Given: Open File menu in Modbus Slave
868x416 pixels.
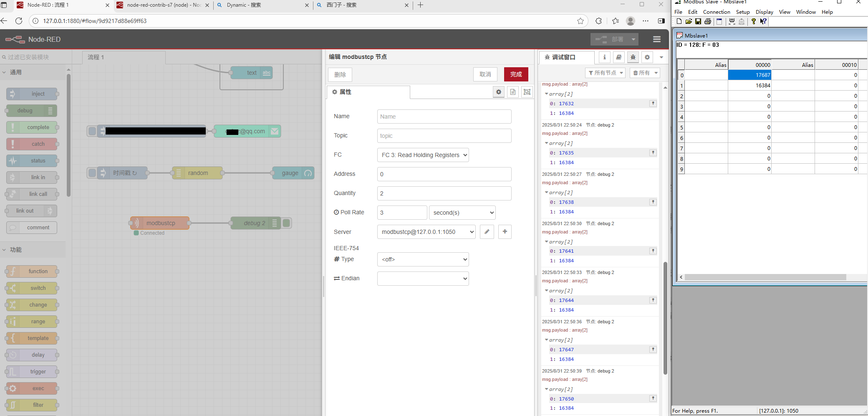Looking at the screenshot, I should (x=679, y=12).
